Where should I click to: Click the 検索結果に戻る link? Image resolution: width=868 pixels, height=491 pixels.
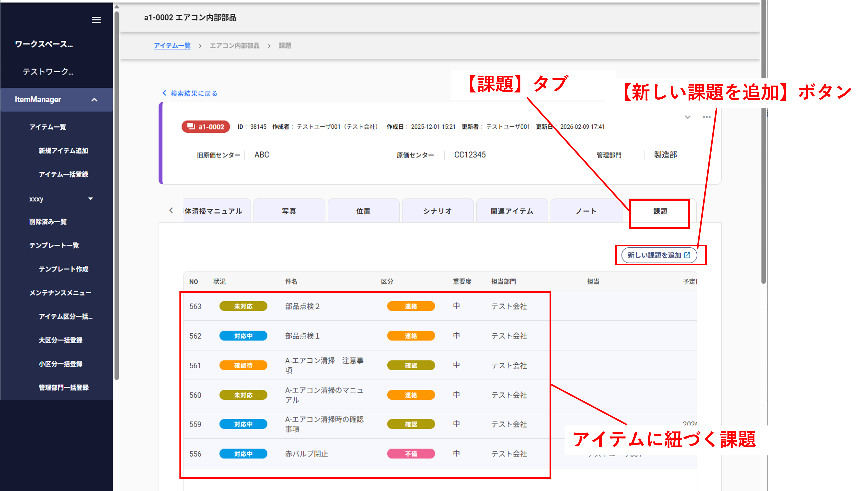[194, 93]
